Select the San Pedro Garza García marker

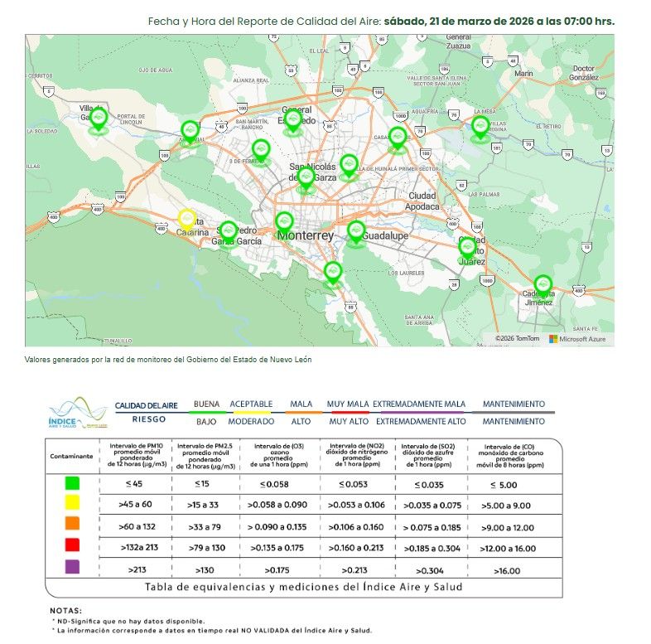[x=228, y=231]
